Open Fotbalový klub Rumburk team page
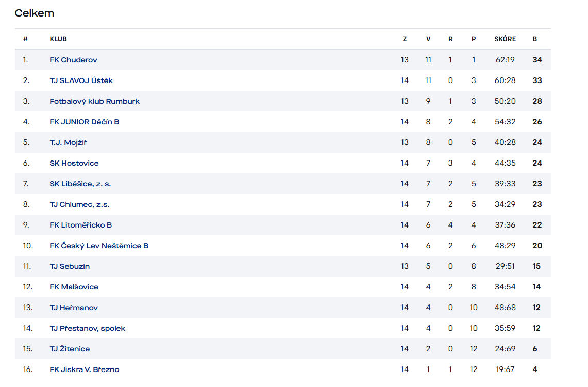588x387 pixels. [94, 101]
